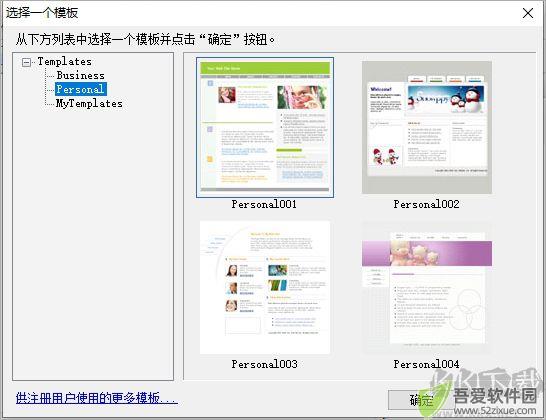546x420 pixels.
Task: Click the Personal001 label text
Action: pyautogui.click(x=264, y=204)
